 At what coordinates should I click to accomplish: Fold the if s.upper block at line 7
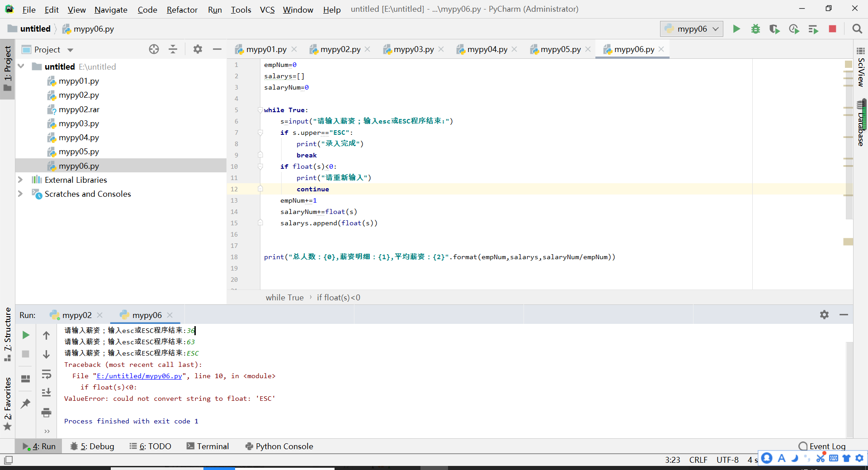[x=260, y=133]
